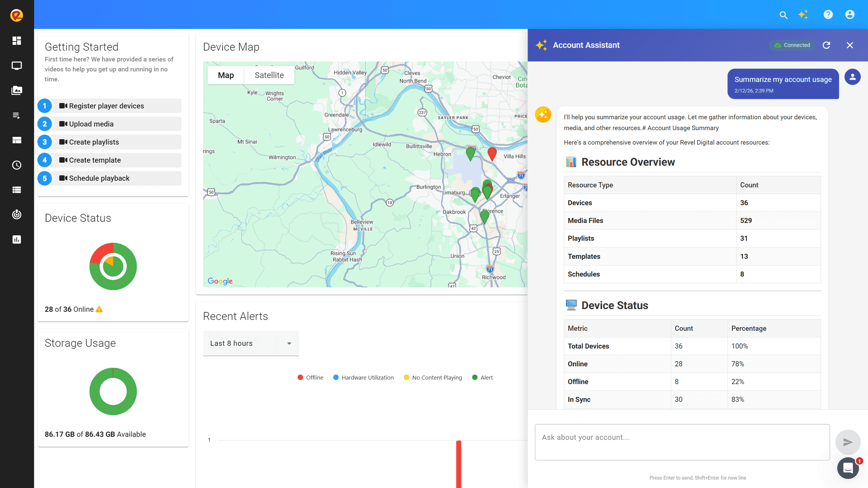Open the media library icon in sidebar
This screenshot has height=488, width=868.
coord(17,90)
